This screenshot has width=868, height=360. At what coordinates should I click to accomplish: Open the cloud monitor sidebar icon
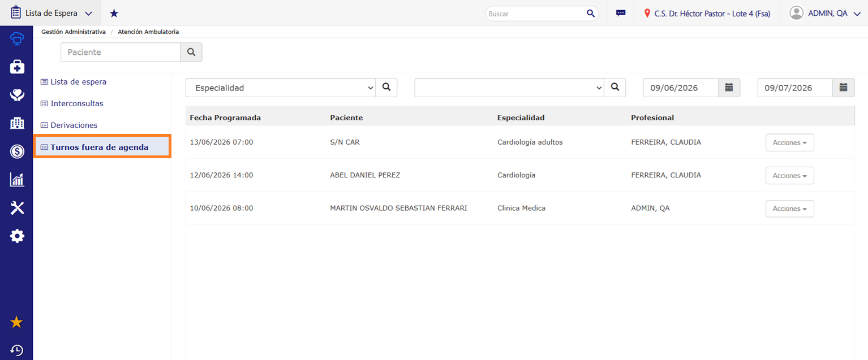click(x=17, y=39)
